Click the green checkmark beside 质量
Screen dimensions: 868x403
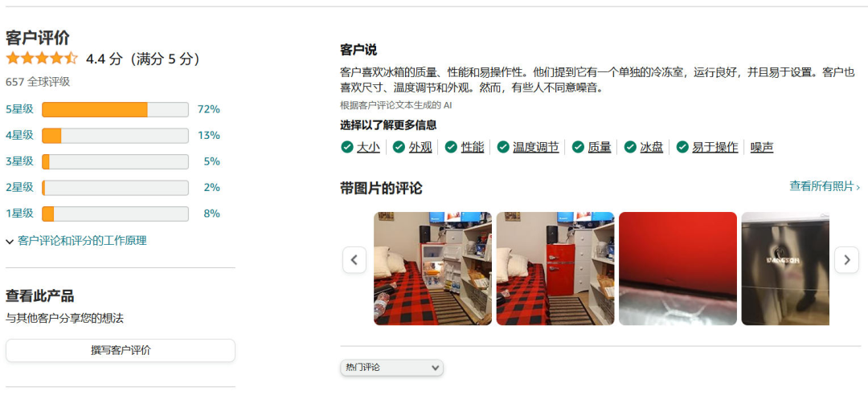[578, 147]
